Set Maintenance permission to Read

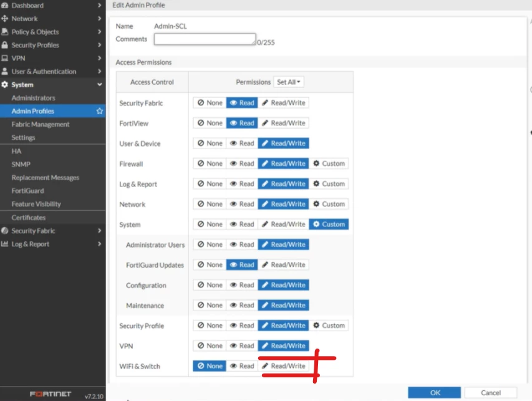pos(242,306)
